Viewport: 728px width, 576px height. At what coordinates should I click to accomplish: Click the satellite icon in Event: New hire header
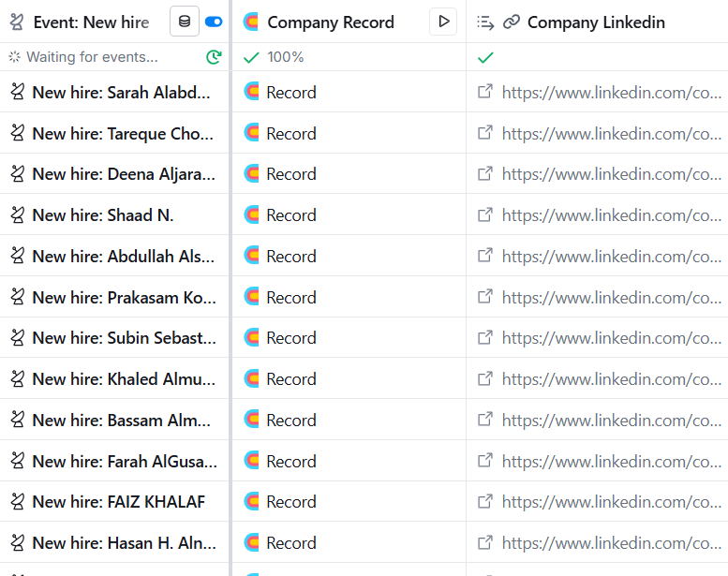tap(17, 22)
